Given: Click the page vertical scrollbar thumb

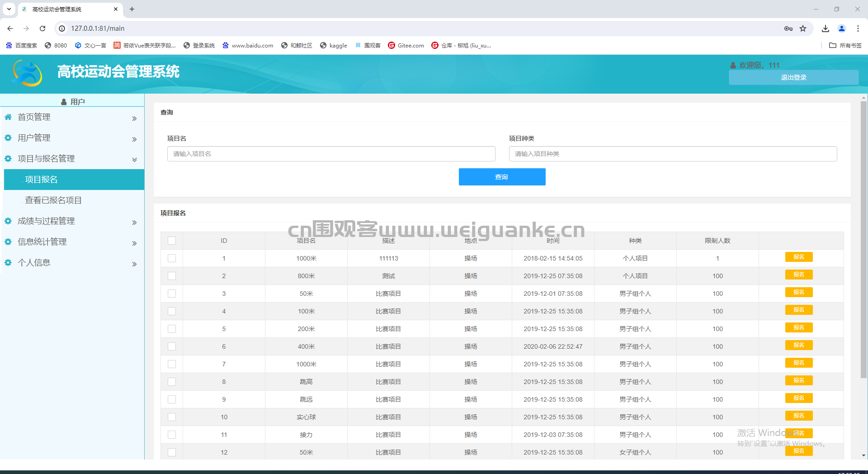Looking at the screenshot, I should tap(863, 240).
